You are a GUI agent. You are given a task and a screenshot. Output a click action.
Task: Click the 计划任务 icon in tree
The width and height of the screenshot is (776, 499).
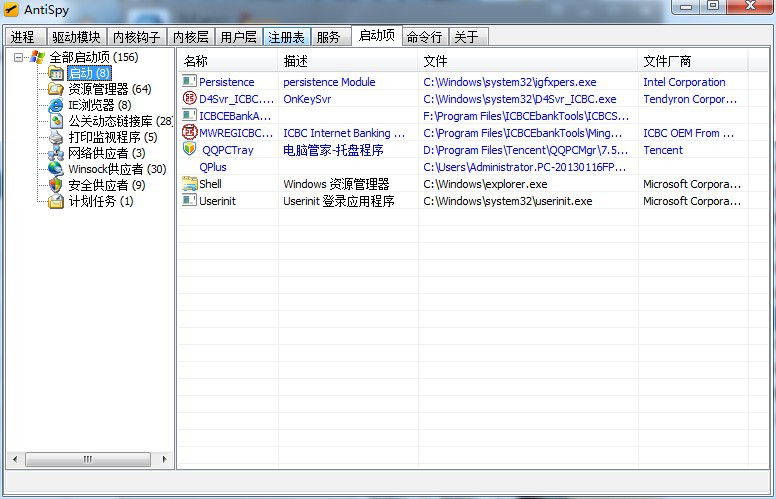[x=57, y=201]
